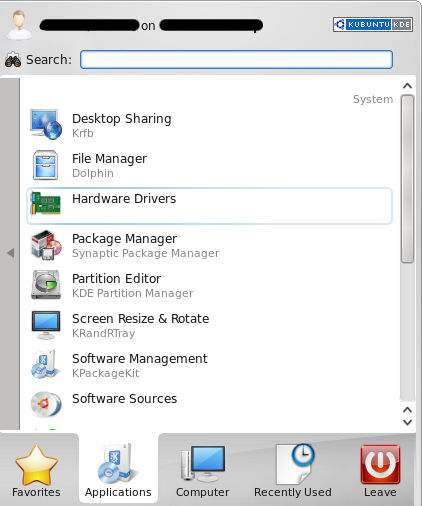The height and width of the screenshot is (506, 422).
Task: Launch Screen Resize & Rotate entry
Action: (209, 325)
